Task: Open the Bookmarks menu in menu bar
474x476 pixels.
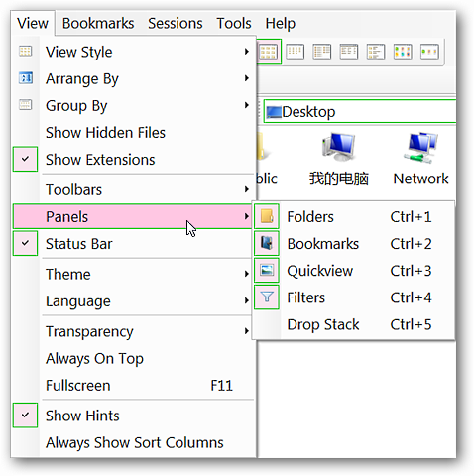Action: pos(98,23)
